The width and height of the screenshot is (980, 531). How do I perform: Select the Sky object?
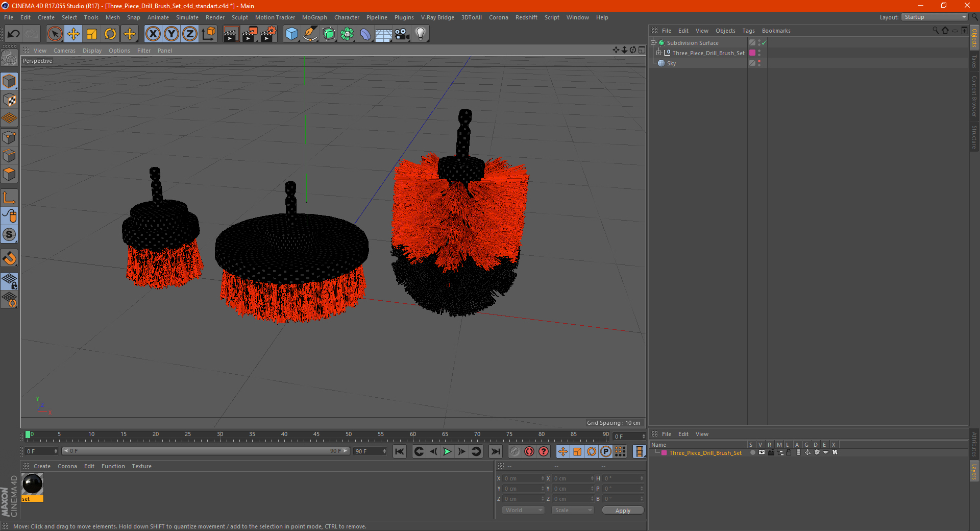[671, 63]
